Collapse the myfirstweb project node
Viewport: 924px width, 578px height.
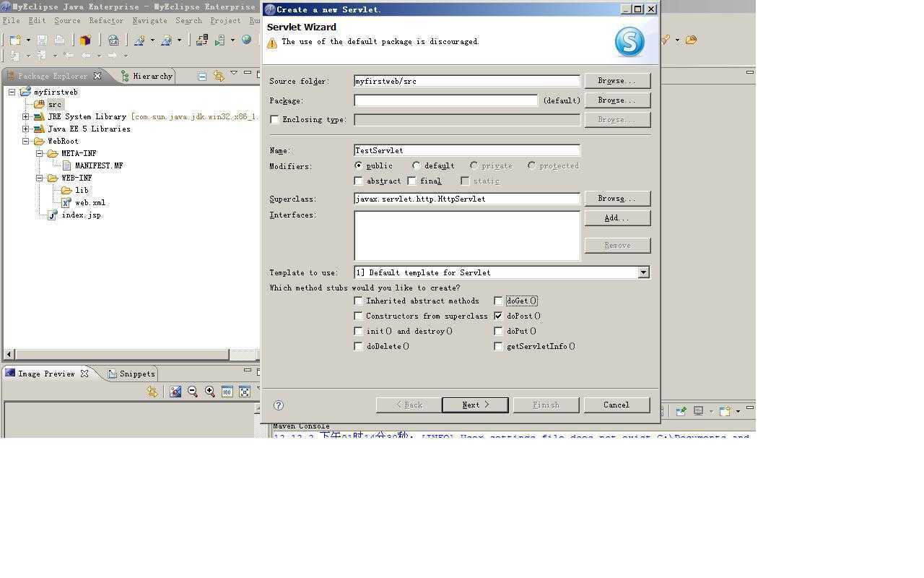pos(12,92)
